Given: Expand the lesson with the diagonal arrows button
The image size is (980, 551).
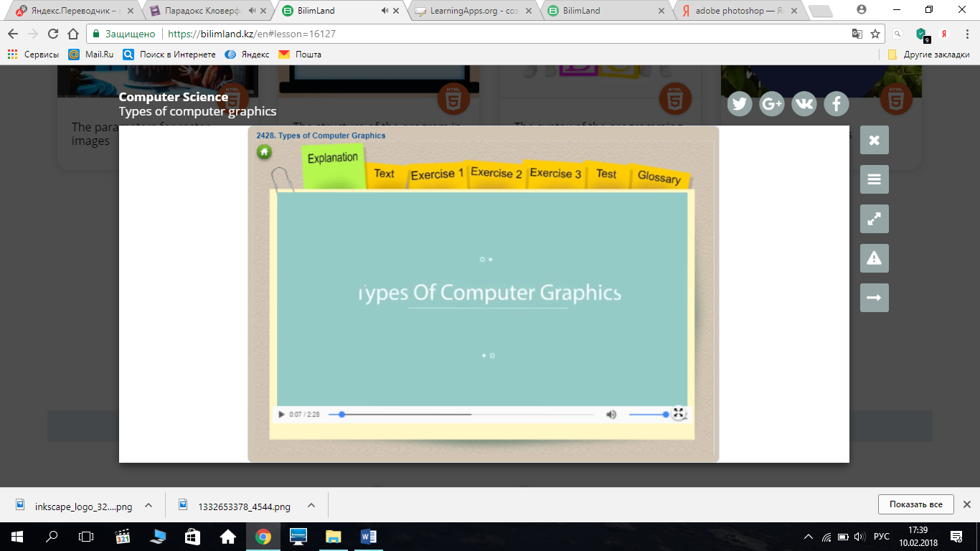Looking at the screenshot, I should [875, 219].
